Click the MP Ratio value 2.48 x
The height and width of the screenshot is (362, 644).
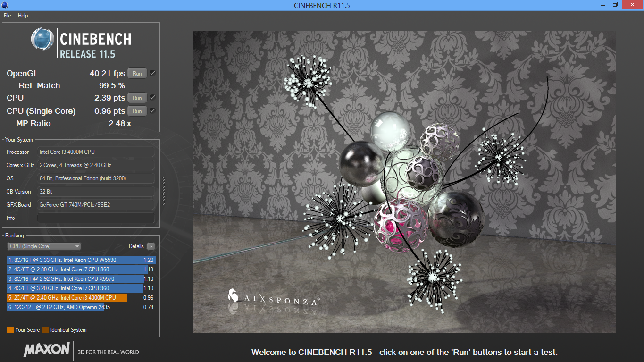click(x=119, y=123)
